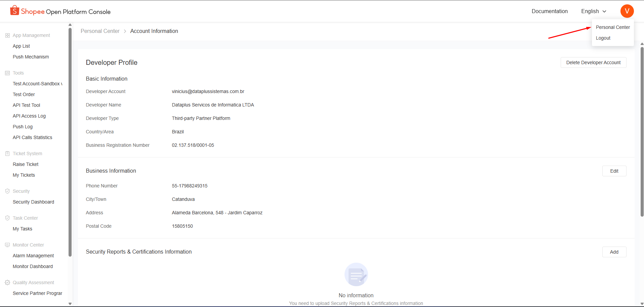Open the orange V user avatar
This screenshot has width=644, height=307.
point(627,11)
